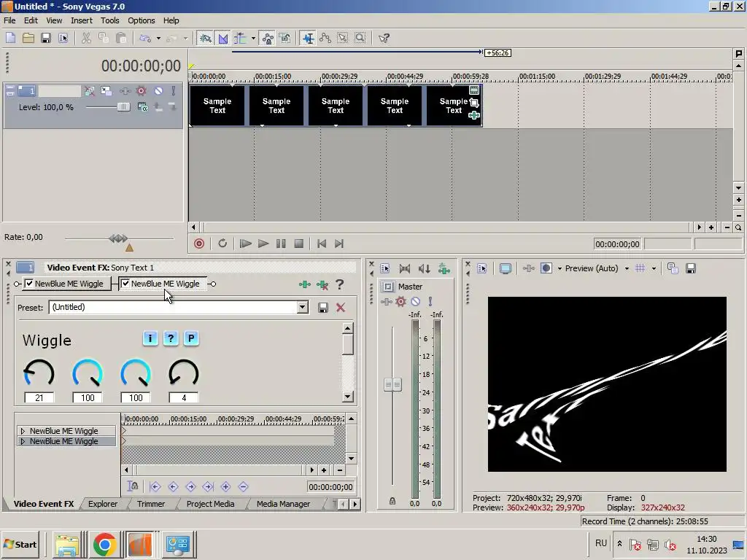The image size is (747, 560).
Task: Click the Wiggle knob showing value 21
Action: click(x=39, y=373)
